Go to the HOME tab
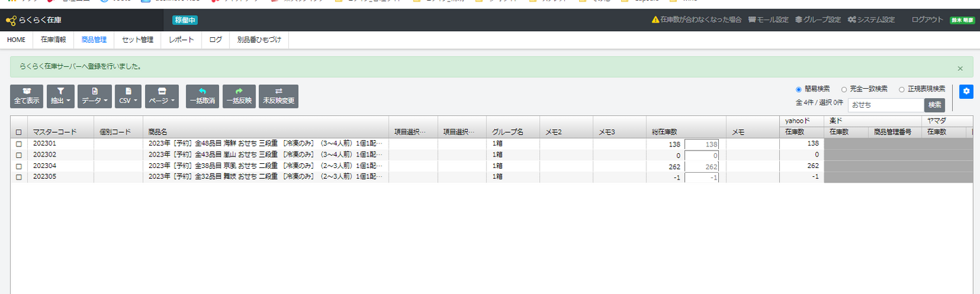Image resolution: width=980 pixels, height=294 pixels. (x=16, y=40)
